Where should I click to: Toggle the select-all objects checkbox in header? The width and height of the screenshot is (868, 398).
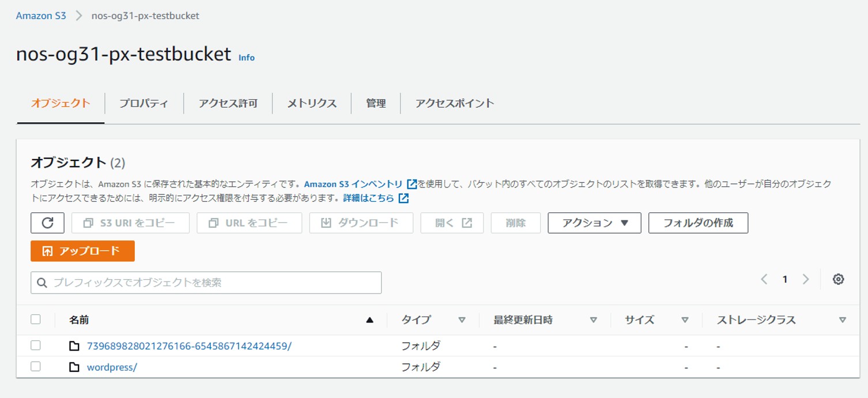(36, 319)
